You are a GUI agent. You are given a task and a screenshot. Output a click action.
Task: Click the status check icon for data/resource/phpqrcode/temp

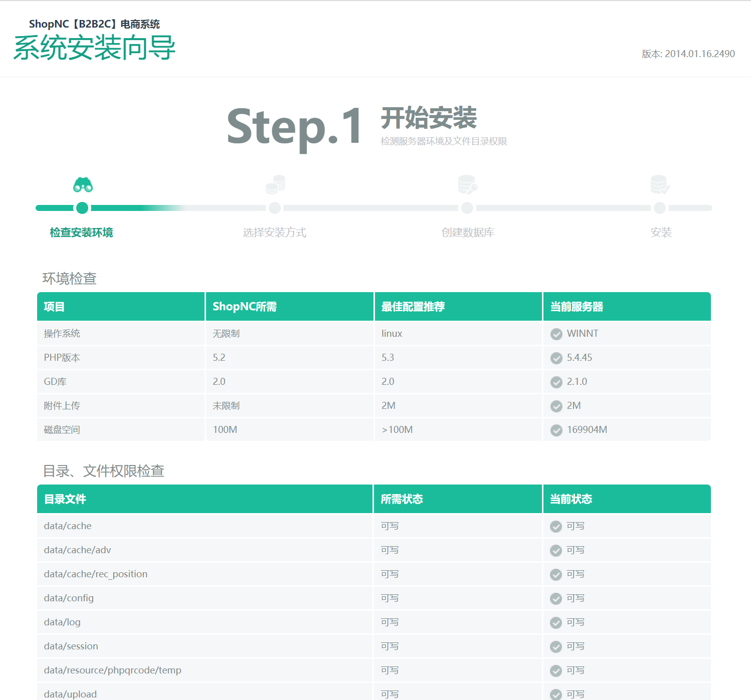coord(556,671)
